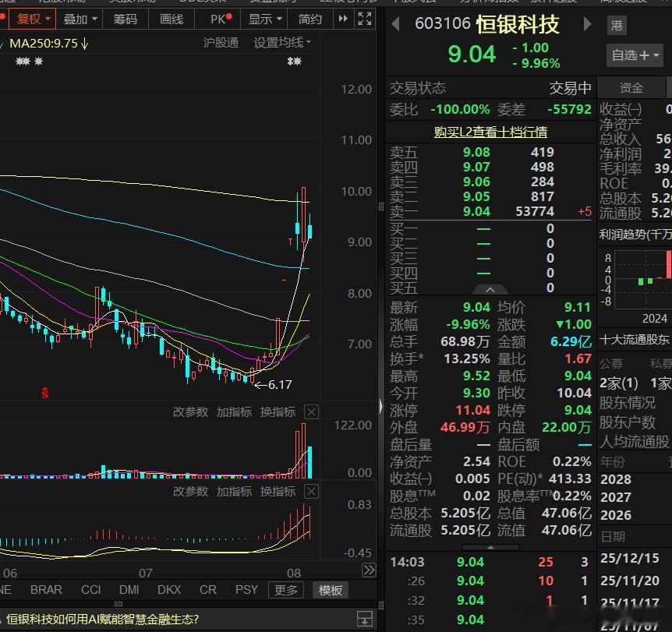The height and width of the screenshot is (632, 672).
Task: Switch to 简约 simple mode
Action: tap(309, 19)
